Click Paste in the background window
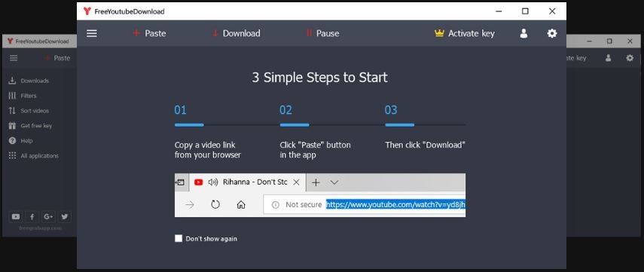The image size is (644, 272). point(57,58)
